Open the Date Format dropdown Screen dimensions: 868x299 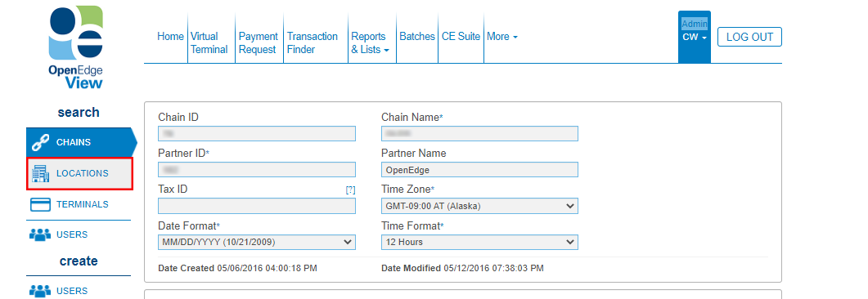[x=257, y=242]
